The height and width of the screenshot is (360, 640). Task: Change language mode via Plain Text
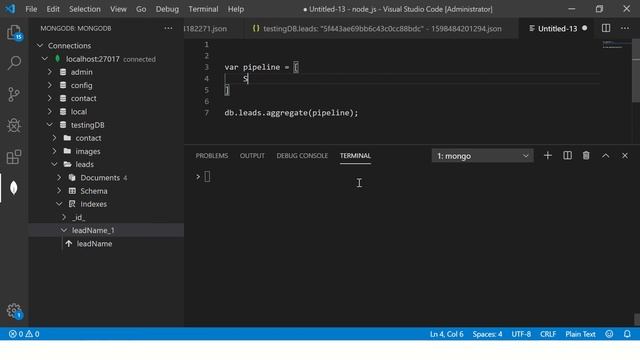(580, 334)
